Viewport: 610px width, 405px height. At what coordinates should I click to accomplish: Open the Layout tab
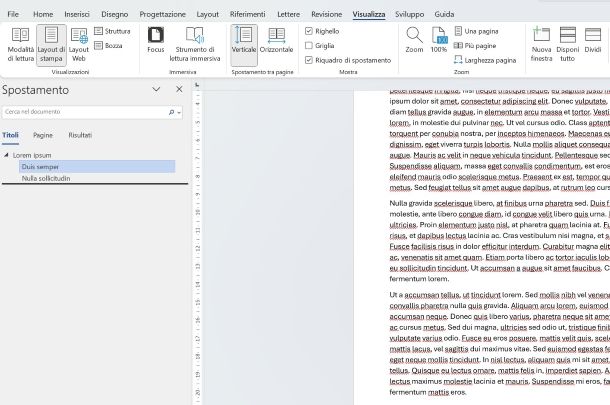tap(207, 14)
